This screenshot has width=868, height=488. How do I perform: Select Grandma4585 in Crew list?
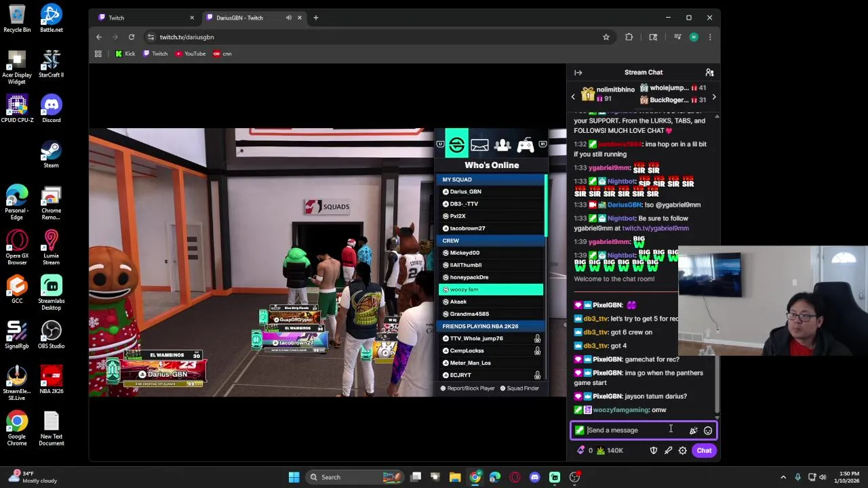(x=491, y=314)
